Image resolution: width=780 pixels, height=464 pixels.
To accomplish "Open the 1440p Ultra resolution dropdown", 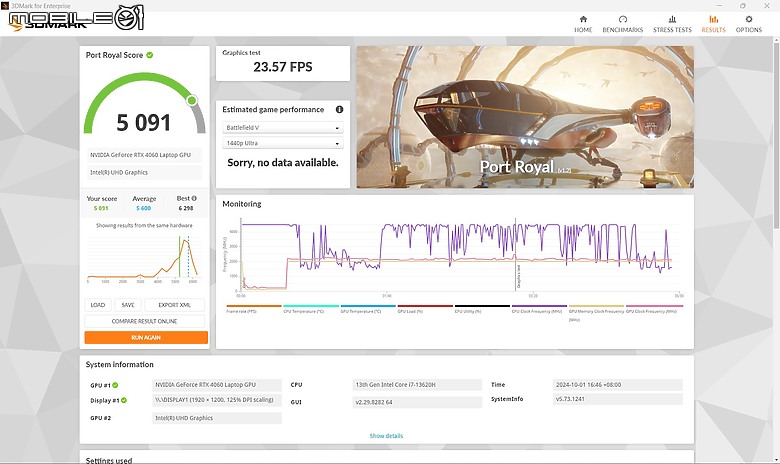I will tap(283, 143).
